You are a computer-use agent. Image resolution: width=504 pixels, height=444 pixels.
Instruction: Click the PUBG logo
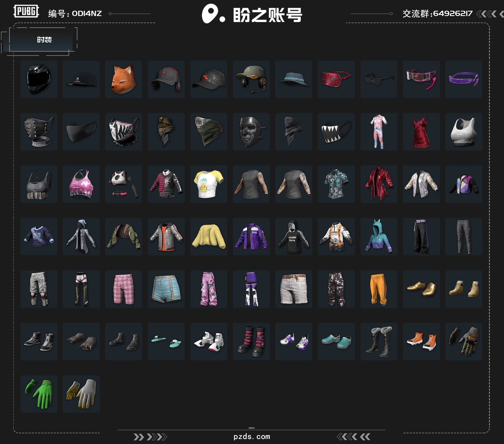pyautogui.click(x=26, y=11)
